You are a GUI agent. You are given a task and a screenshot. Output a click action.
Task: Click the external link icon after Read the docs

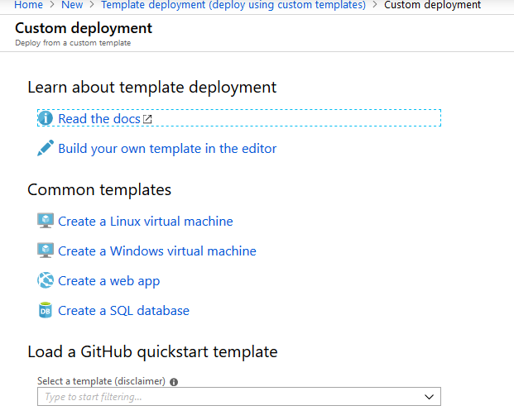click(147, 119)
